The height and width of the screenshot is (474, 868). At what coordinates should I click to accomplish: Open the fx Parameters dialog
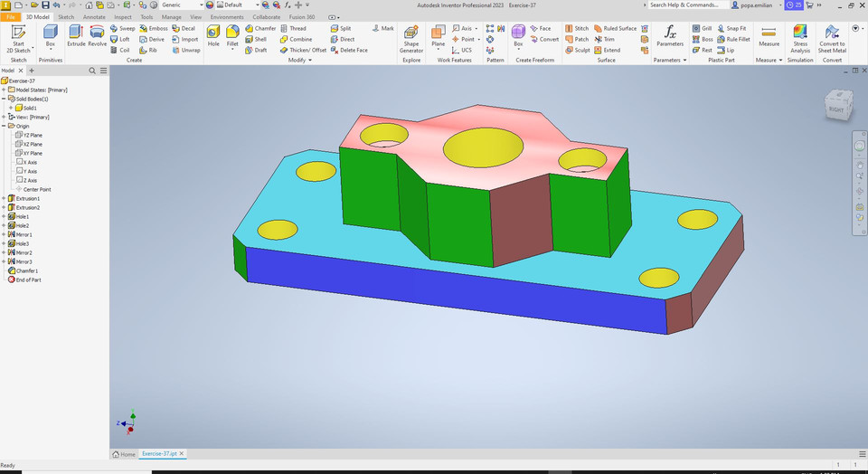tap(670, 36)
